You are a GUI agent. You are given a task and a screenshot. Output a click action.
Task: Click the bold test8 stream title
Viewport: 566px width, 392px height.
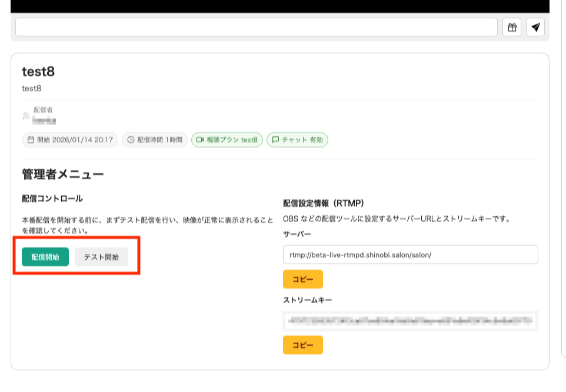pyautogui.click(x=38, y=71)
